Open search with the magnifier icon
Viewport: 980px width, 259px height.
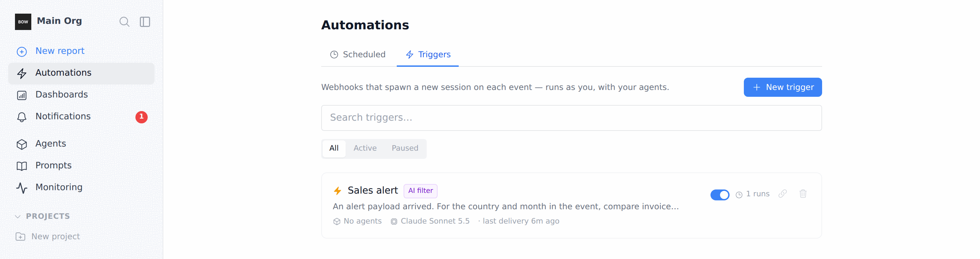click(x=125, y=22)
